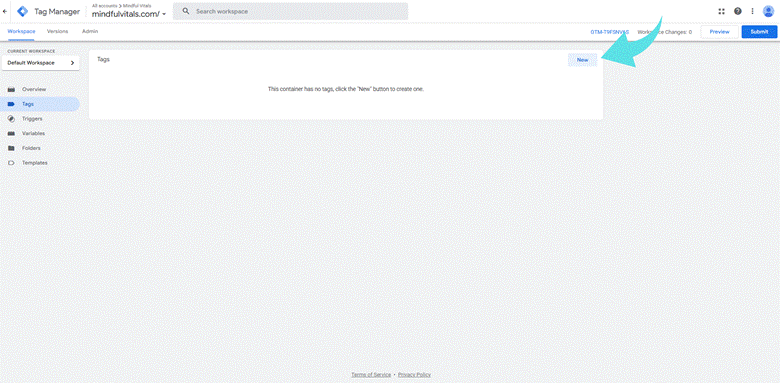Expand the Default Workspace selector

coord(41,63)
